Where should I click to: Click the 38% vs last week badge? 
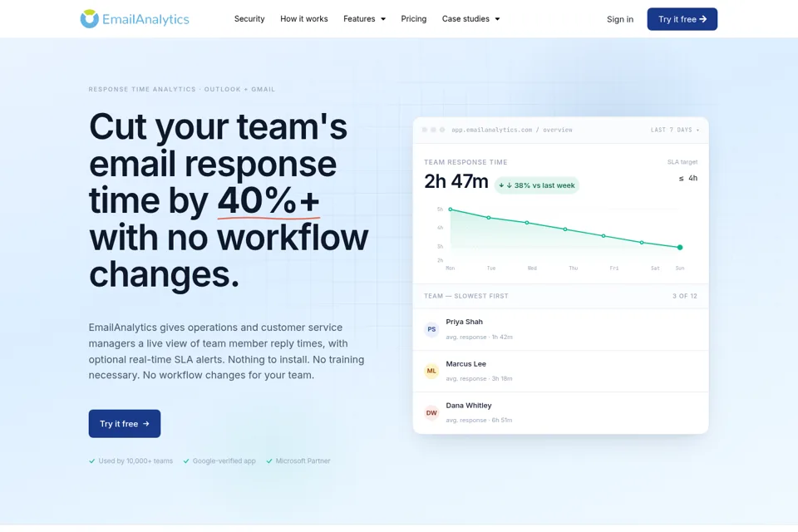coord(537,185)
